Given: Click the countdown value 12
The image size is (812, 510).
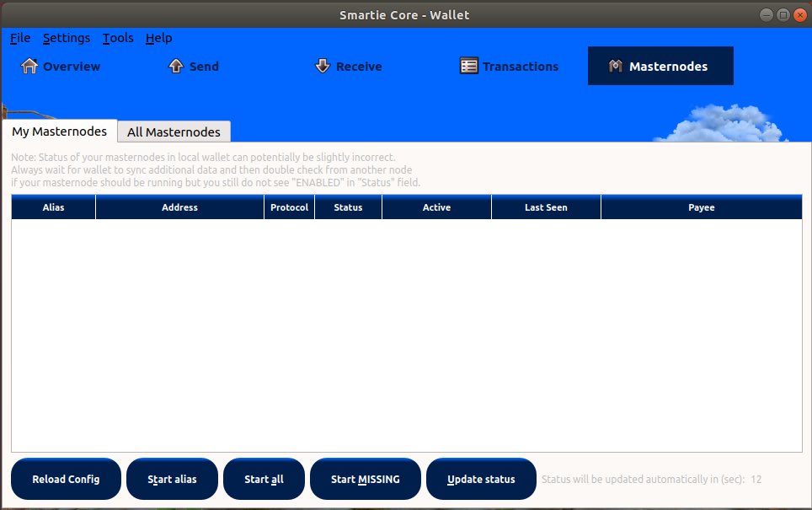Looking at the screenshot, I should coord(756,480).
